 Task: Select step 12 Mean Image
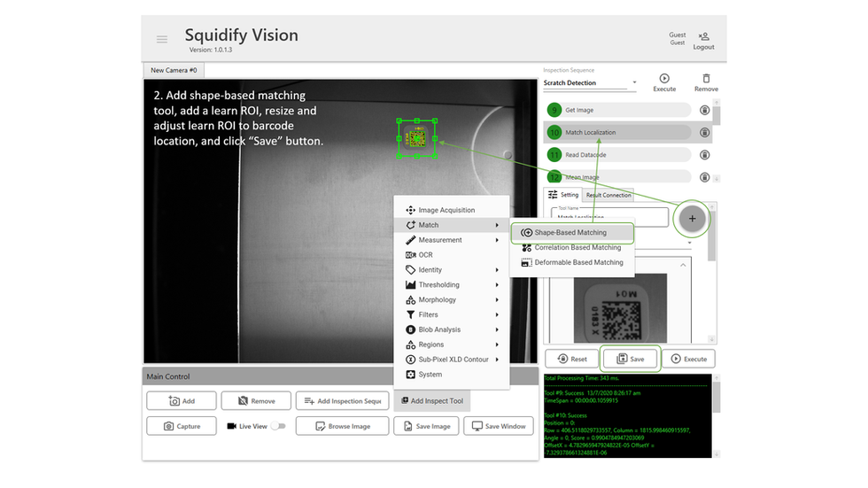(x=619, y=177)
